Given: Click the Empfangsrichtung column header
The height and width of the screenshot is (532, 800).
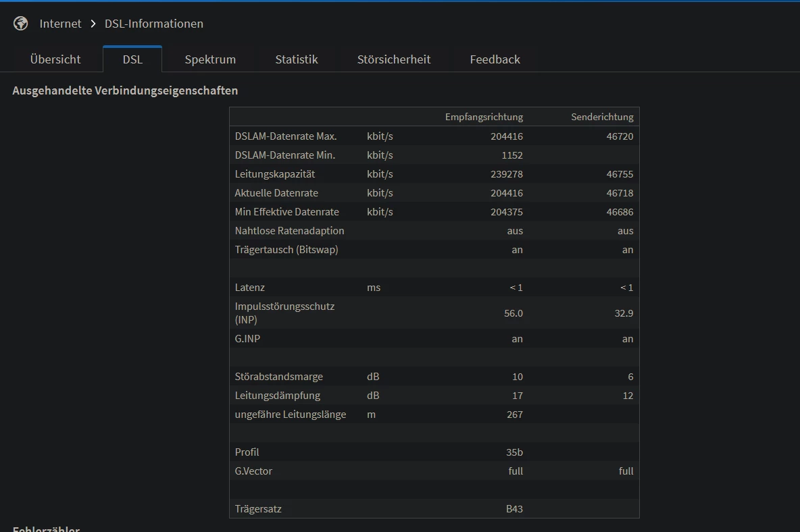Looking at the screenshot, I should pyautogui.click(x=484, y=117).
